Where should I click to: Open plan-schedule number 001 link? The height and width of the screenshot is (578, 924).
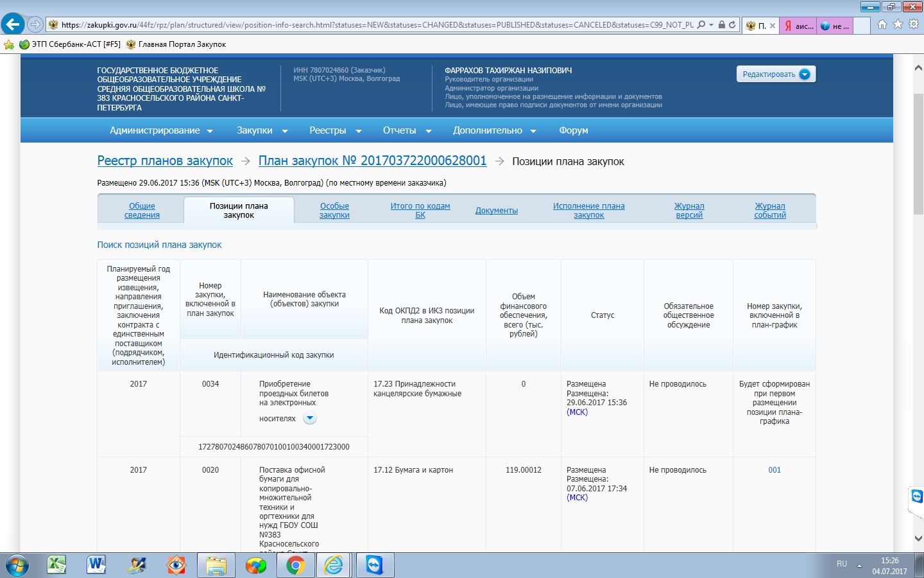click(x=774, y=470)
